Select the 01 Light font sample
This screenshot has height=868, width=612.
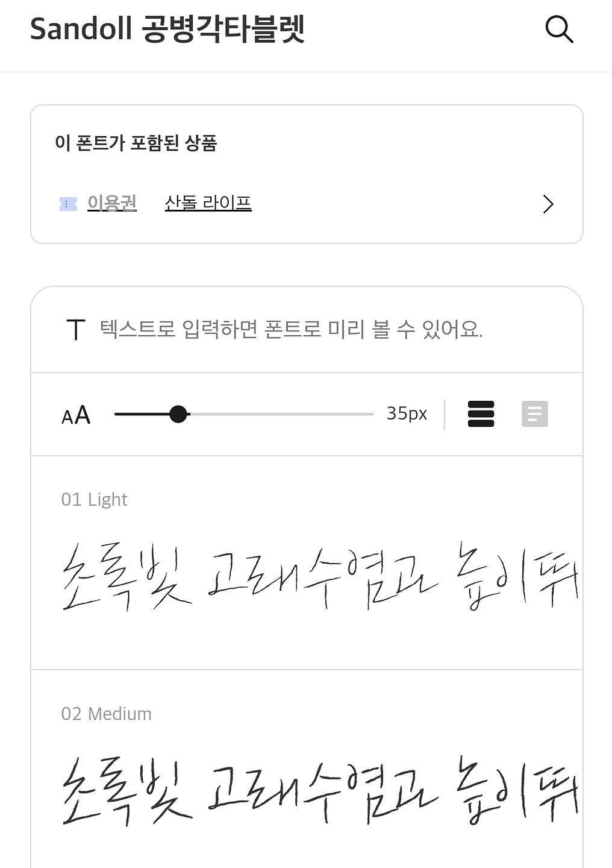pyautogui.click(x=319, y=577)
